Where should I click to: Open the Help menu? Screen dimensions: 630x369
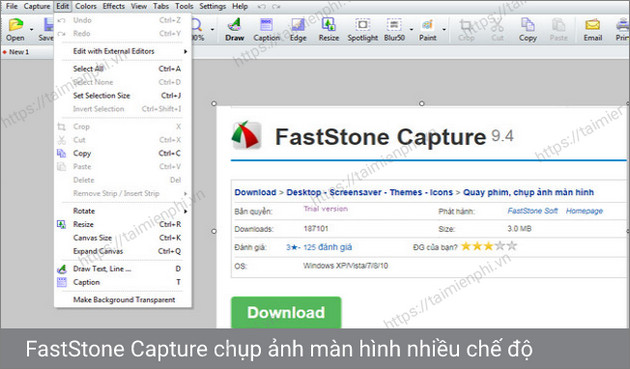(240, 6)
